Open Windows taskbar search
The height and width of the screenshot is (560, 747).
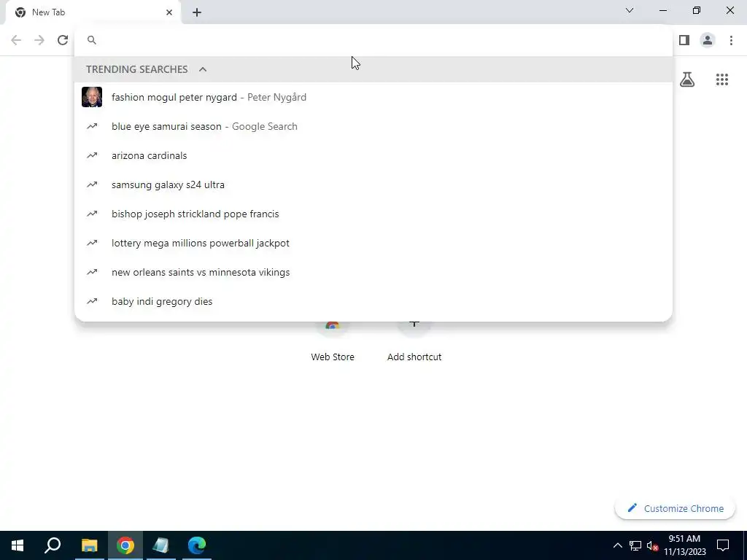point(53,545)
